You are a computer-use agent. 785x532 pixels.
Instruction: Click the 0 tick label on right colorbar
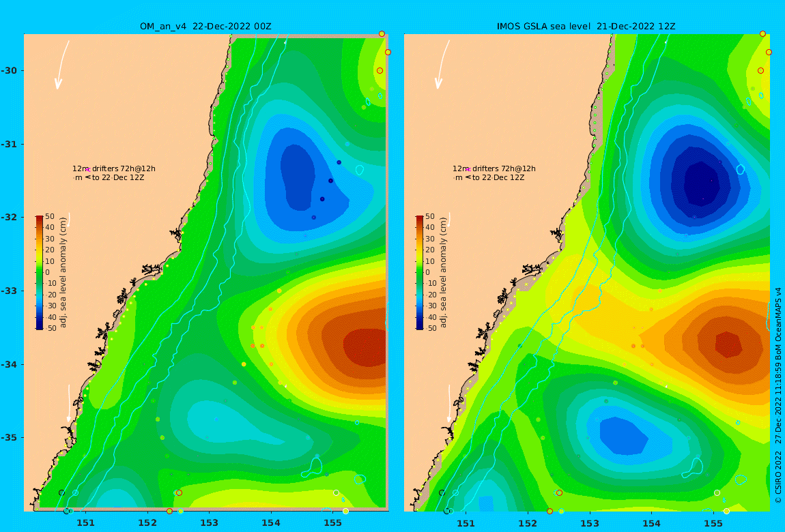click(x=427, y=273)
